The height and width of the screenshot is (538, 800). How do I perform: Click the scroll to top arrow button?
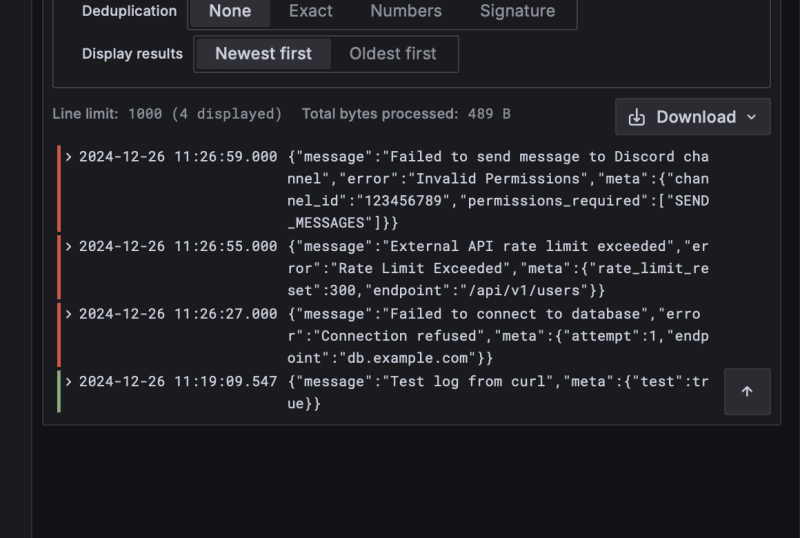click(x=747, y=392)
